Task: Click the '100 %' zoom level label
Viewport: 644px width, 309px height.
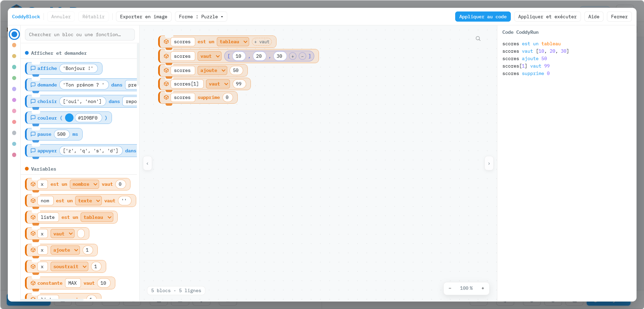Action: [466, 288]
